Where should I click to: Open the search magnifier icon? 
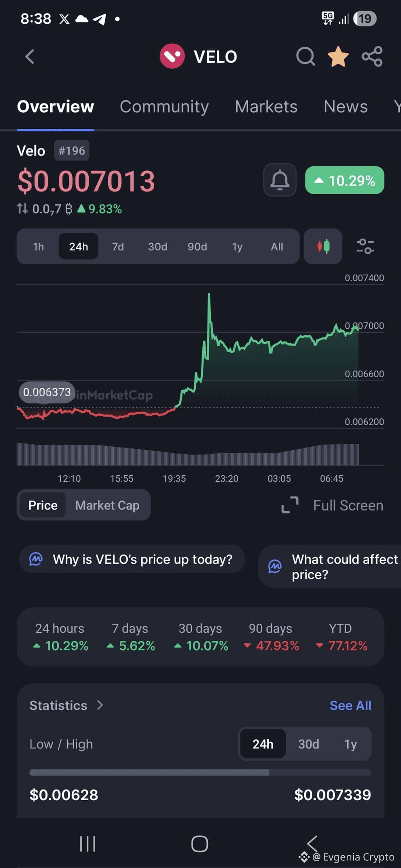pyautogui.click(x=305, y=56)
